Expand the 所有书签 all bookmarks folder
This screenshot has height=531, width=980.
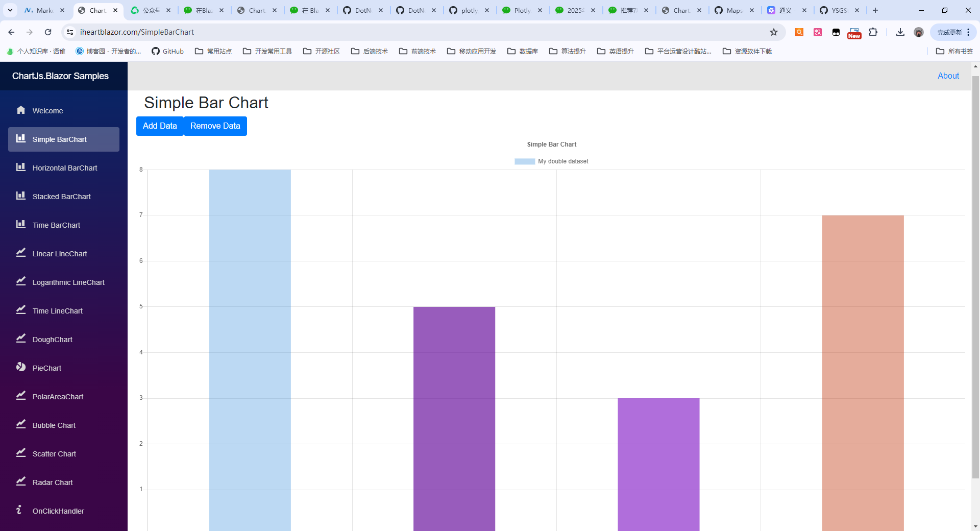point(954,51)
